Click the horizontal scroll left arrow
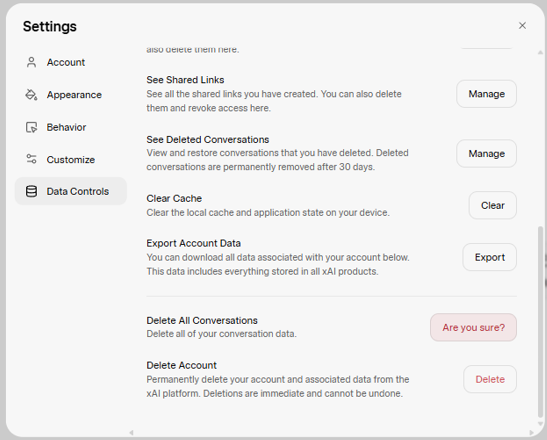This screenshot has height=440, width=547. click(131, 433)
